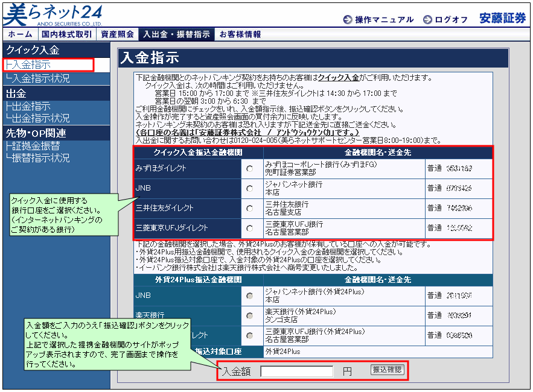Open 証拠金振替 sidebar link
The image size is (533, 392).
click(33, 146)
